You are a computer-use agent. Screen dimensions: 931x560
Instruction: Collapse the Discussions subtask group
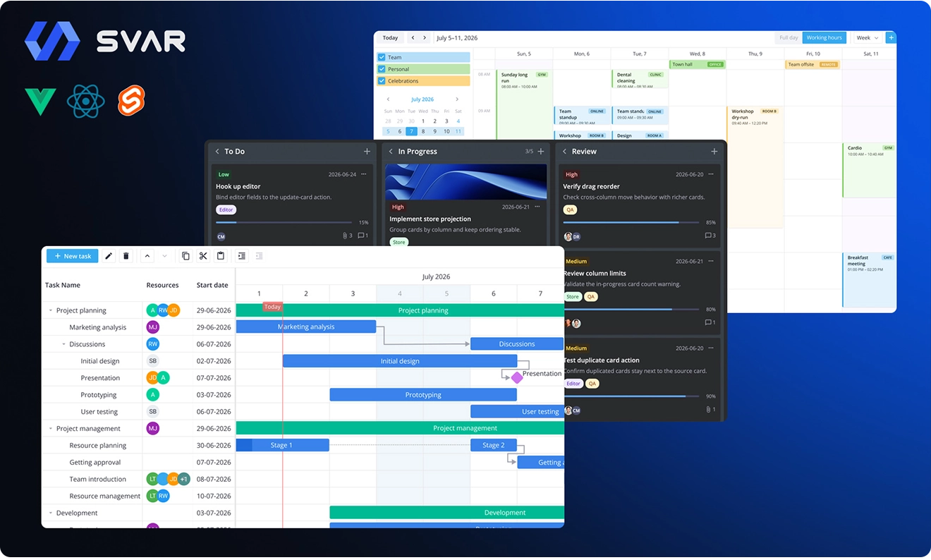[63, 344]
